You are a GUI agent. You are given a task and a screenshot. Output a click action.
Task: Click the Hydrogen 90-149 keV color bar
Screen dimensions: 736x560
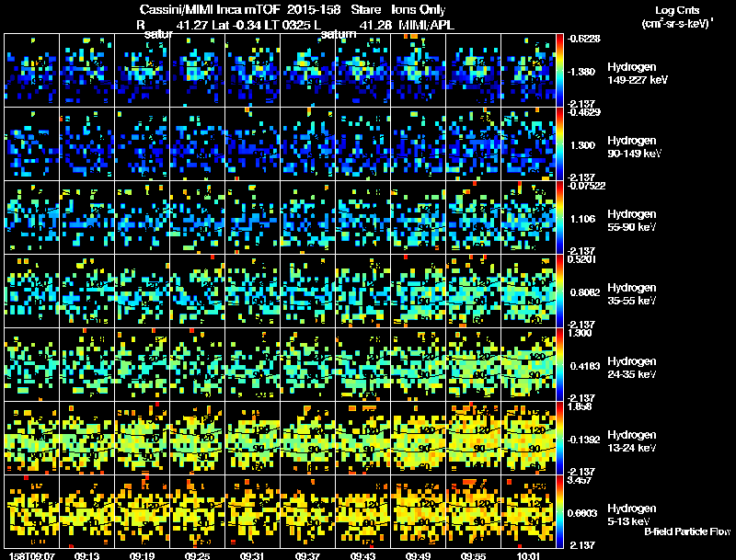559,144
